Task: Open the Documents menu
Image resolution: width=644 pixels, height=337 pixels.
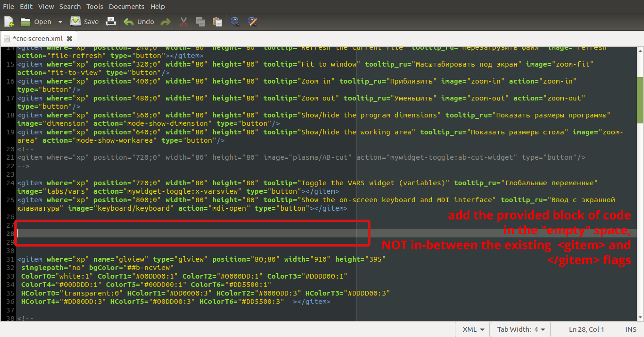Action: pos(126,7)
